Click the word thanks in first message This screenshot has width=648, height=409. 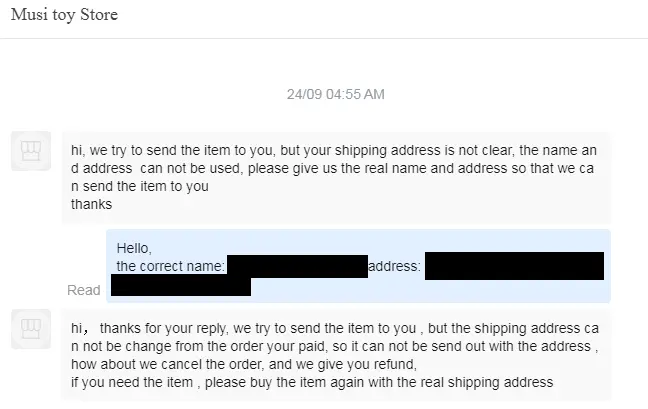coord(91,204)
